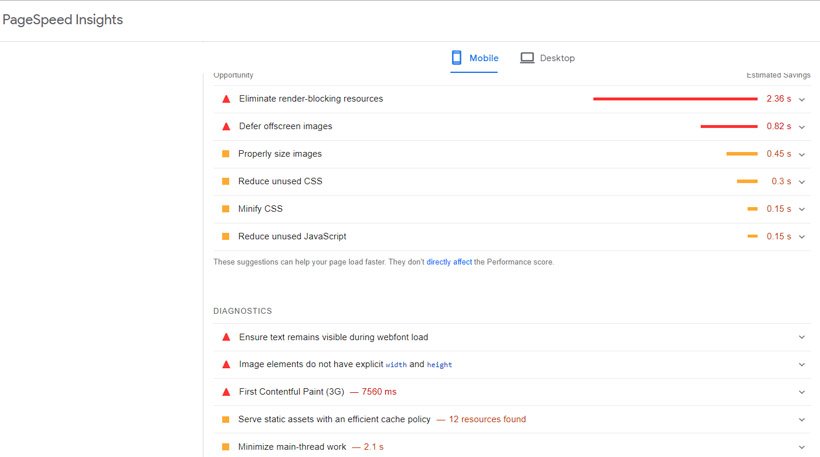The width and height of the screenshot is (820, 457).
Task: Click the '7560 ms' value
Action: click(x=379, y=392)
